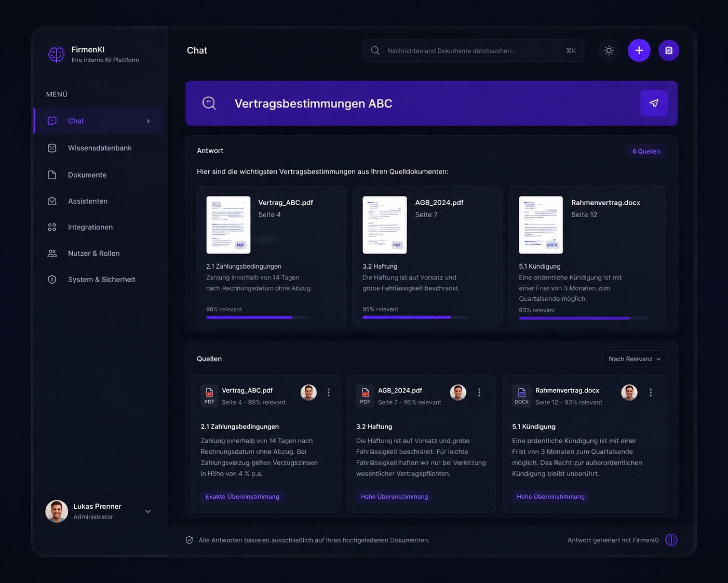Focus the Nachrichten und Dokumente search field

click(x=474, y=50)
